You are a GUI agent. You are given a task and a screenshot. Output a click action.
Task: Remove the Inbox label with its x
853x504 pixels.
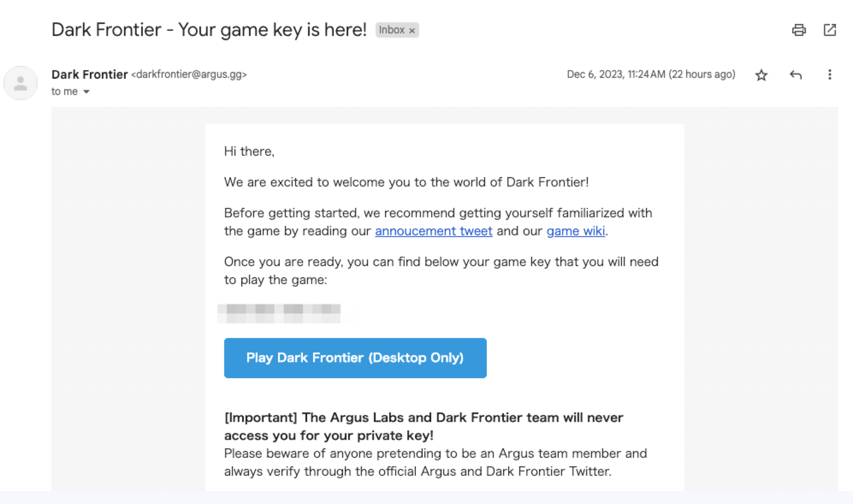pos(412,30)
